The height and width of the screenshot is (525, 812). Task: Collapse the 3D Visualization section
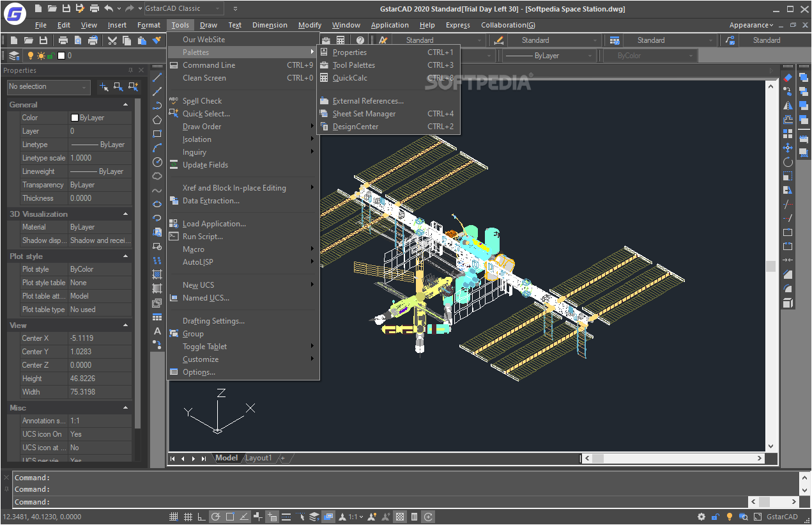click(126, 214)
